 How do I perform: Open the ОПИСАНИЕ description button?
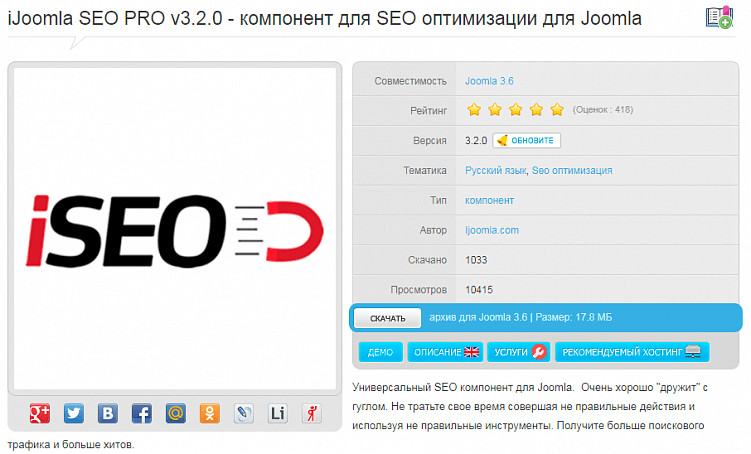click(445, 352)
